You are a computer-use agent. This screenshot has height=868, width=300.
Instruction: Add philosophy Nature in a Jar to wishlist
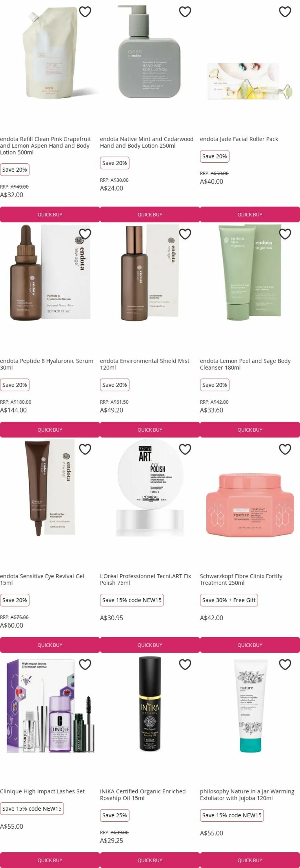(x=285, y=665)
